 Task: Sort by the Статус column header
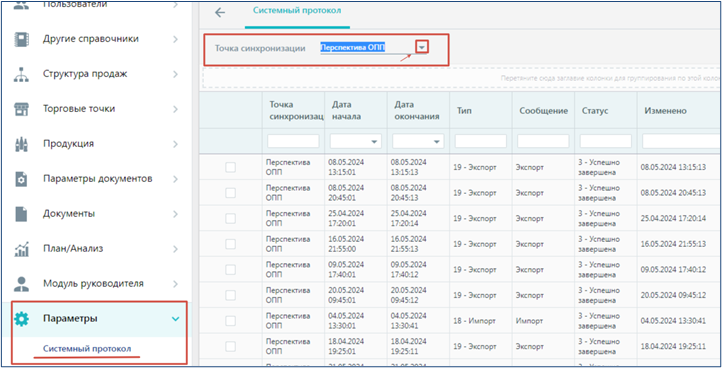[595, 111]
